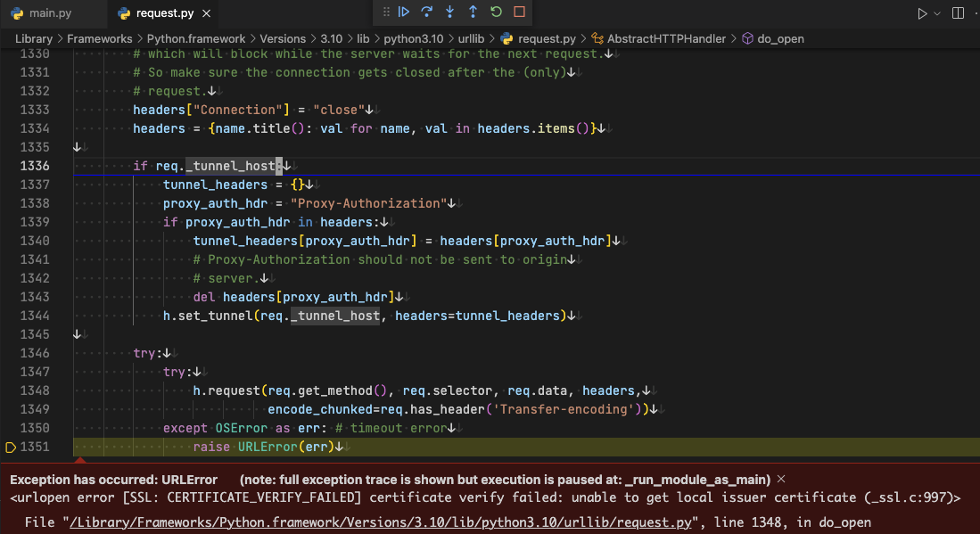Click 'encode_chunked' argument on line 1349
980x534 pixels.
tap(320, 410)
